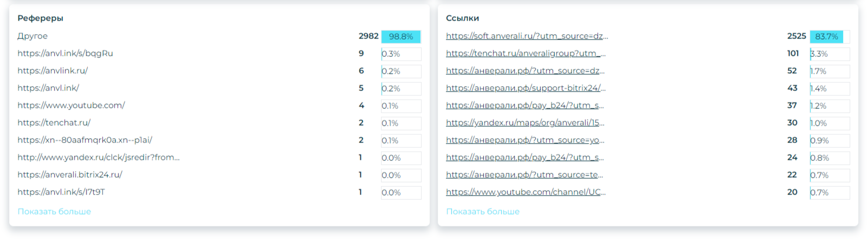Click the 3.3% bar beside tenchat link
The image size is (868, 240).
point(830,54)
